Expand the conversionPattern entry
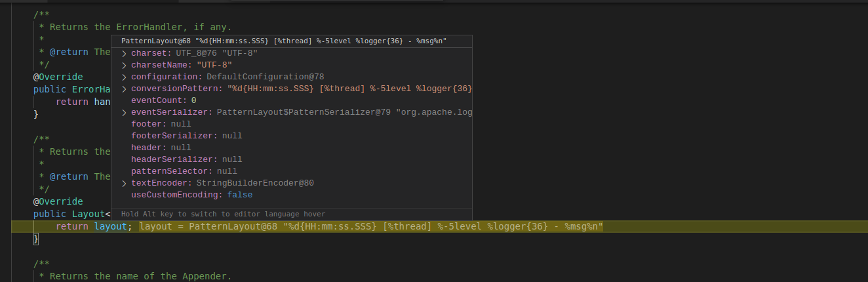Image resolution: width=868 pixels, height=282 pixels. coord(124,89)
